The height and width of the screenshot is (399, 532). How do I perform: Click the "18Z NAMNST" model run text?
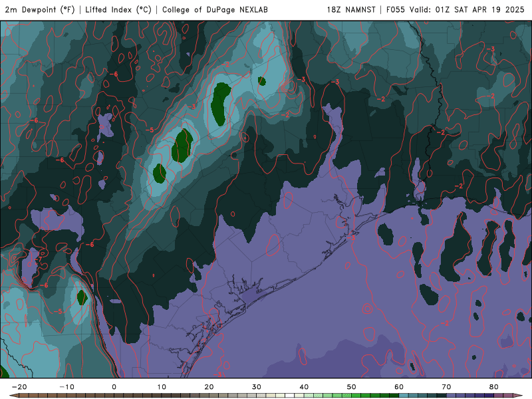pos(351,9)
